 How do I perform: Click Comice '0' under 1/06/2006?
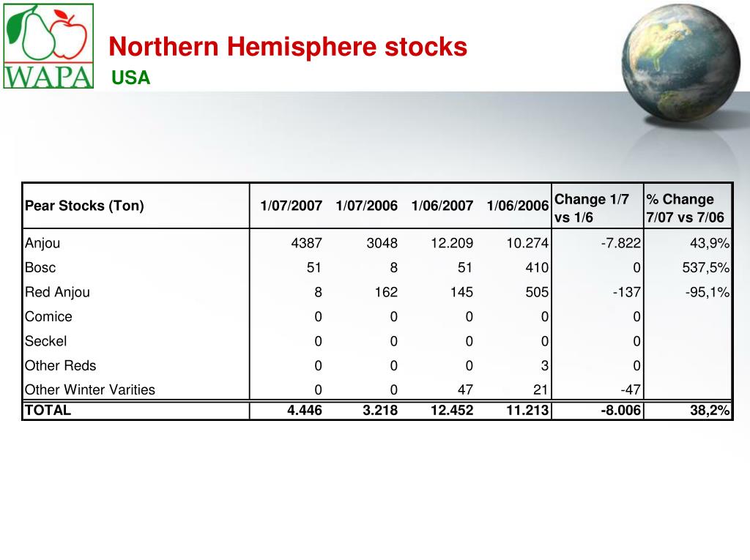coord(545,316)
